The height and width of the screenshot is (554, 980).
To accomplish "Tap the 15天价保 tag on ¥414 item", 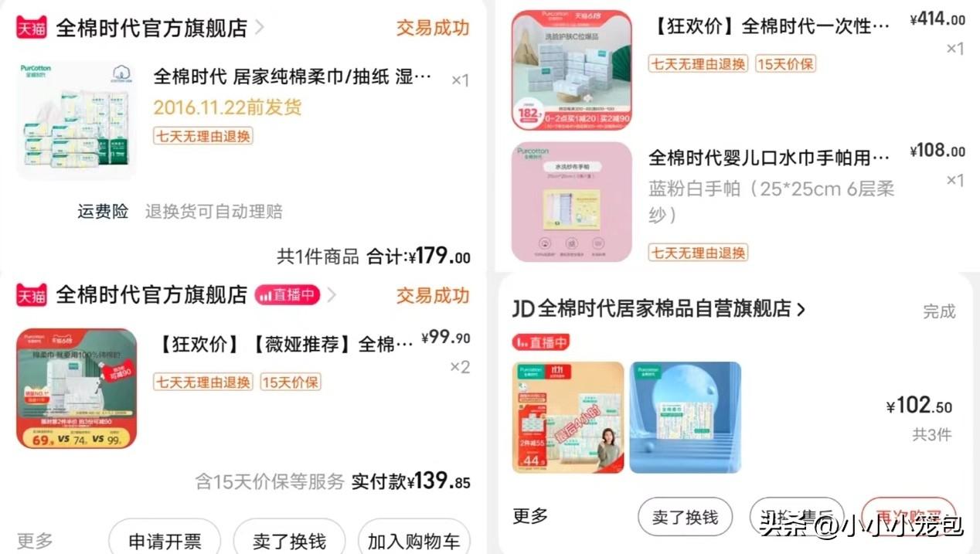I will tap(785, 63).
